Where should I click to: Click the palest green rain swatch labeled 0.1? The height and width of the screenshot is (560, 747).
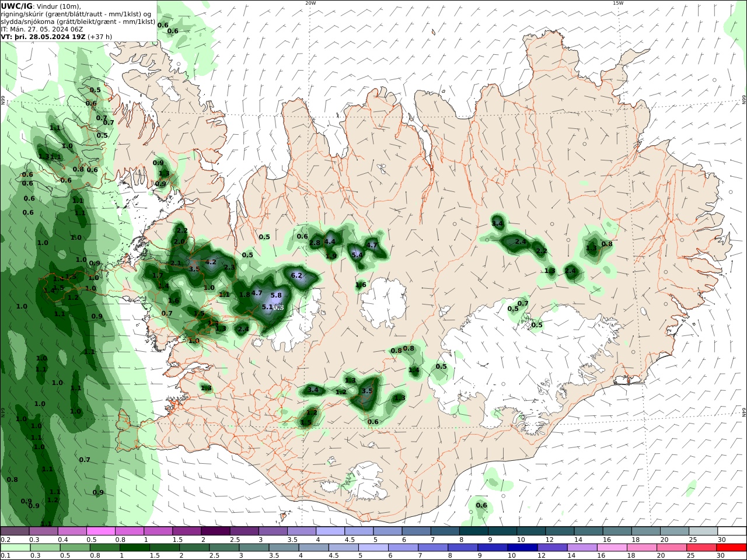pyautogui.click(x=15, y=548)
